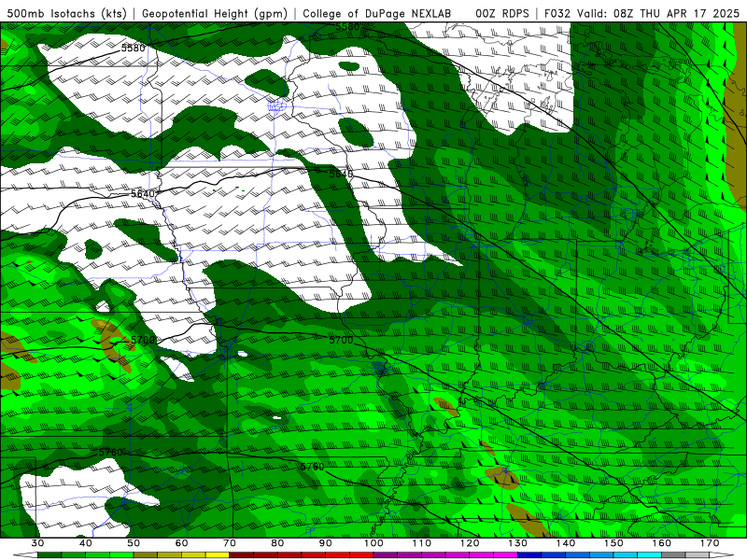The height and width of the screenshot is (560, 747).
Task: Click the darkest green swatch in the legend bar
Action: point(49,554)
